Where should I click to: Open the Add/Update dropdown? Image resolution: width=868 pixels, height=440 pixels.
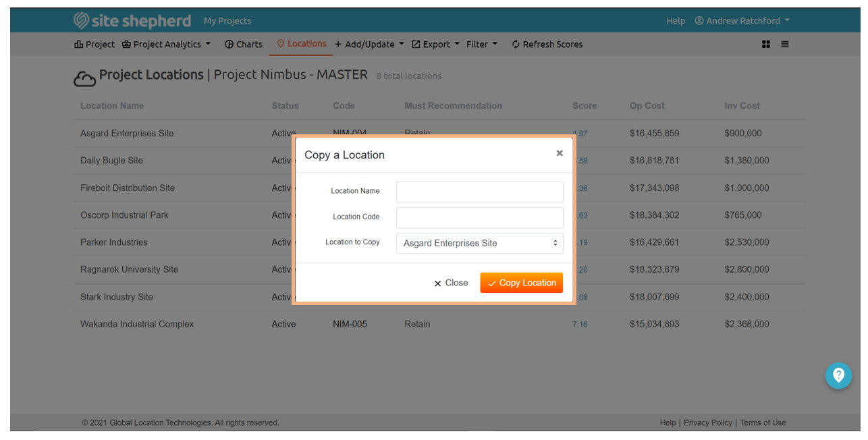(369, 45)
